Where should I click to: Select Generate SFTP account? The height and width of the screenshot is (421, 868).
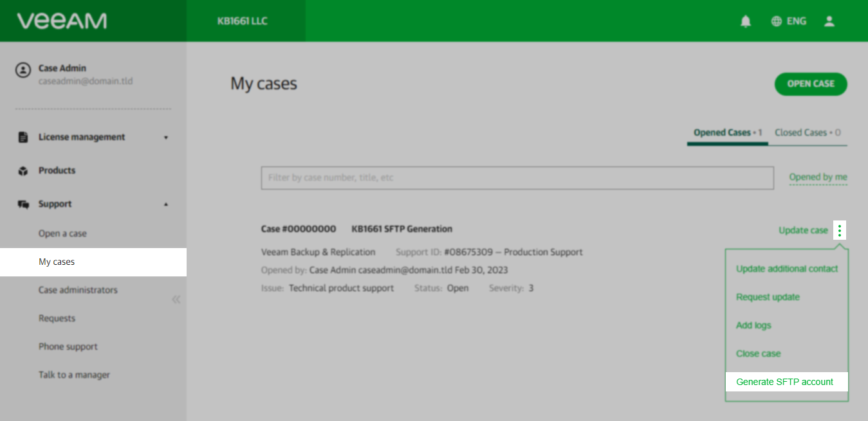click(786, 382)
